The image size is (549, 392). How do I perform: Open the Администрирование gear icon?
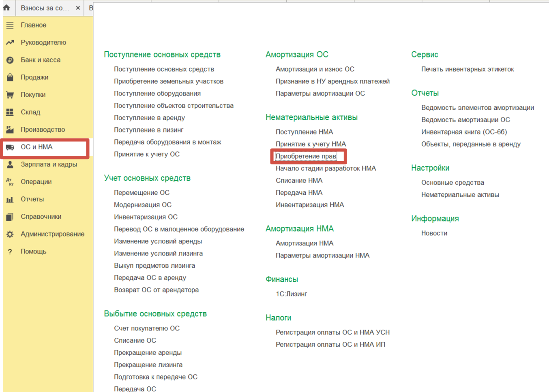pyautogui.click(x=10, y=234)
